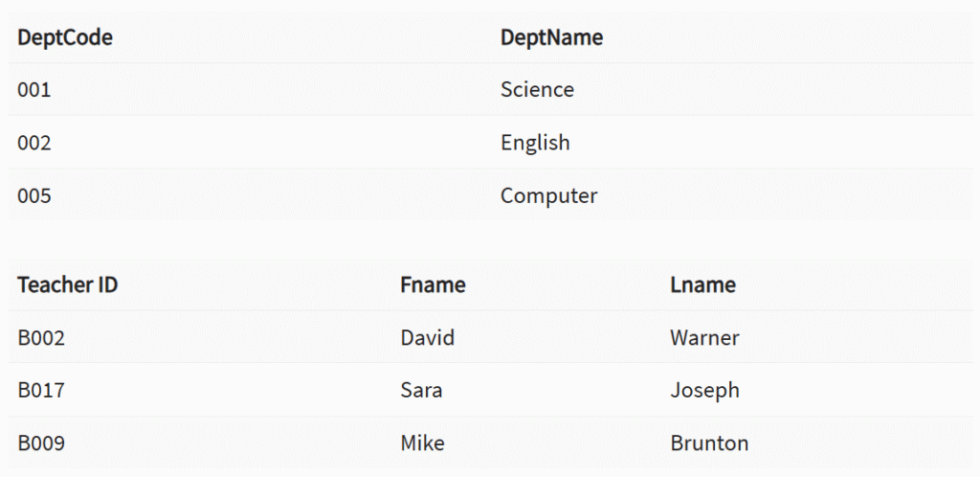
Task: Click the Fname column header
Action: click(433, 284)
